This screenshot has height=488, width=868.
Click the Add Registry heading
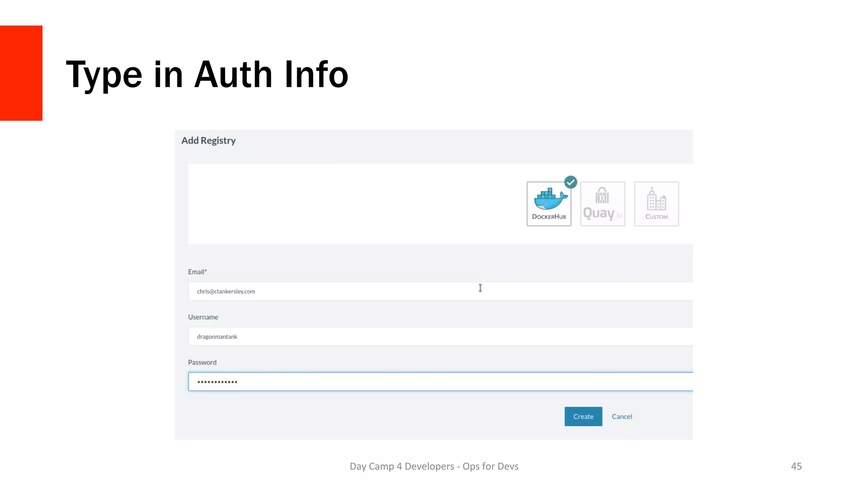[209, 141]
